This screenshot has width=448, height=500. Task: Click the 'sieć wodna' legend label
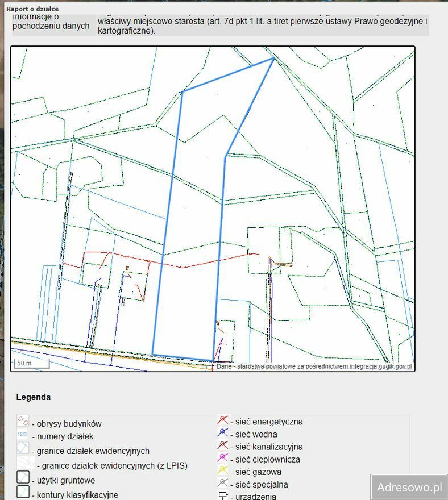click(256, 434)
